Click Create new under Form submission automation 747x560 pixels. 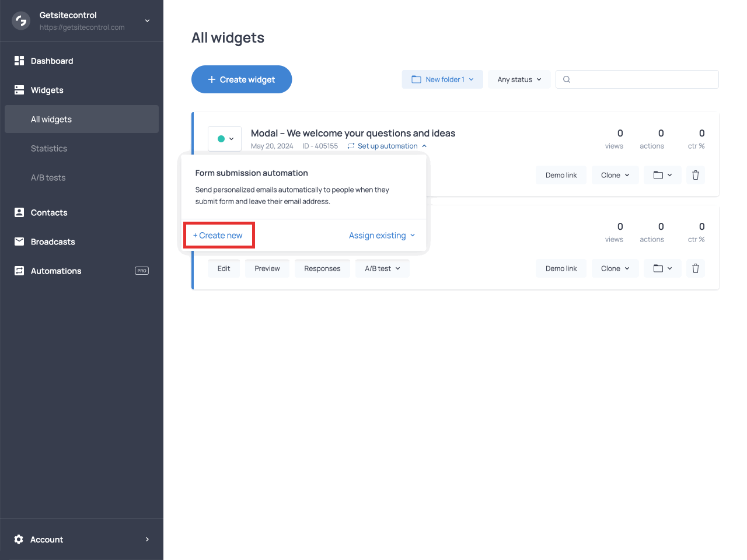[x=219, y=235]
